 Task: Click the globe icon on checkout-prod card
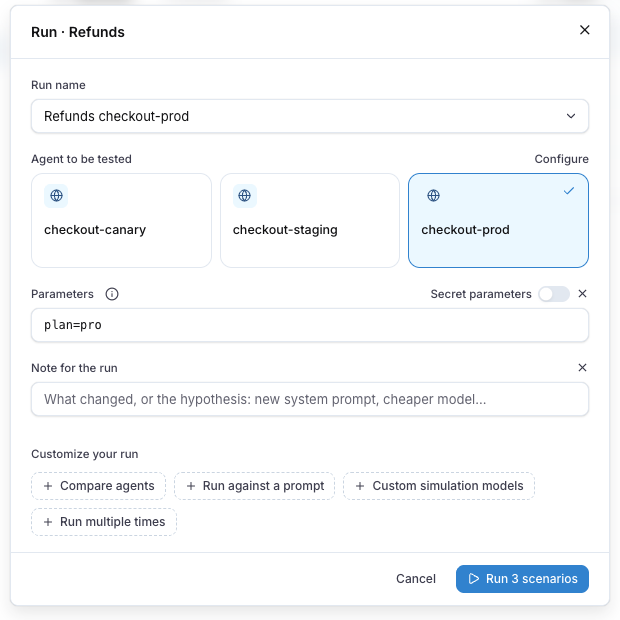click(x=433, y=196)
